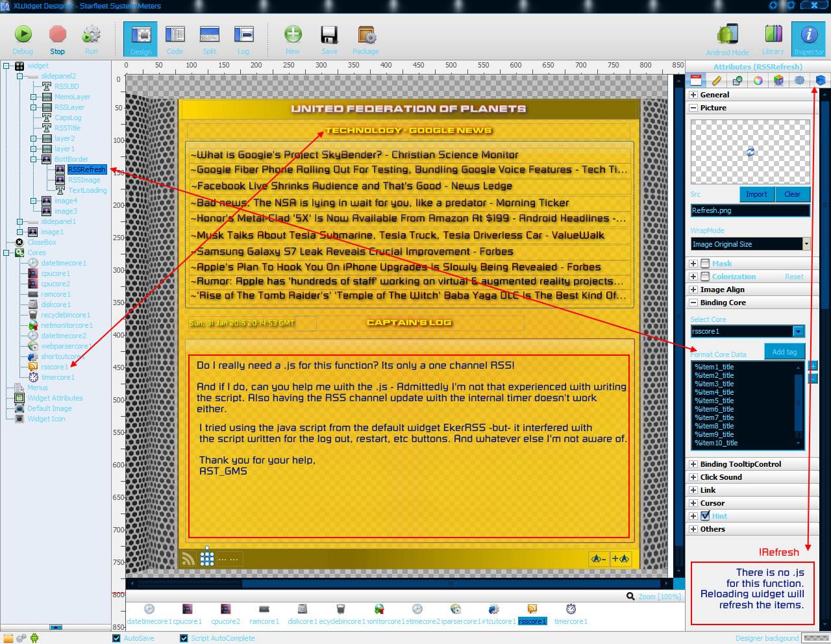Switch to Code view
The image size is (831, 644).
tap(175, 39)
